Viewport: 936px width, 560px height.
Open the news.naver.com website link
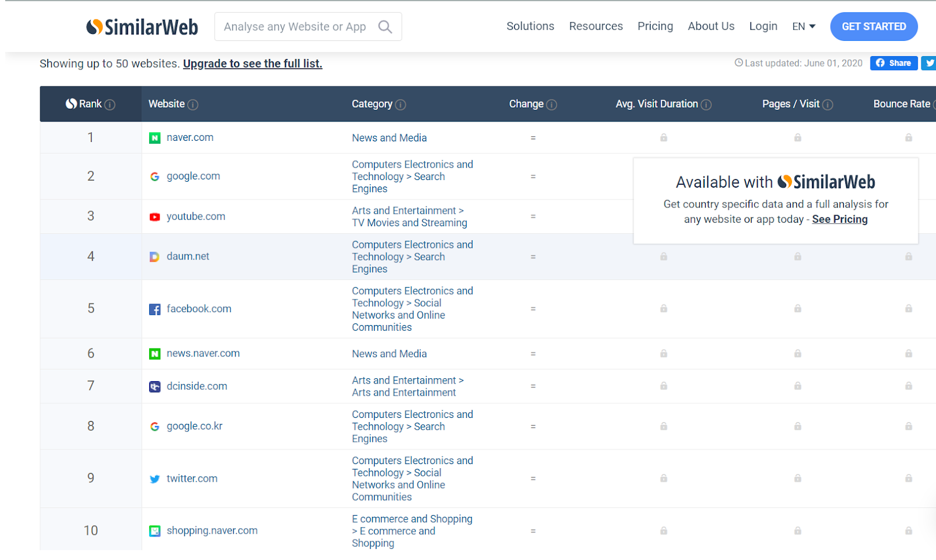pyautogui.click(x=203, y=353)
